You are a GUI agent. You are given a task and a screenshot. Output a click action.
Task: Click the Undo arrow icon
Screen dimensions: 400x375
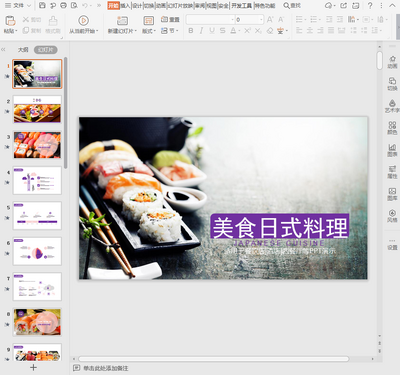tap(85, 5)
